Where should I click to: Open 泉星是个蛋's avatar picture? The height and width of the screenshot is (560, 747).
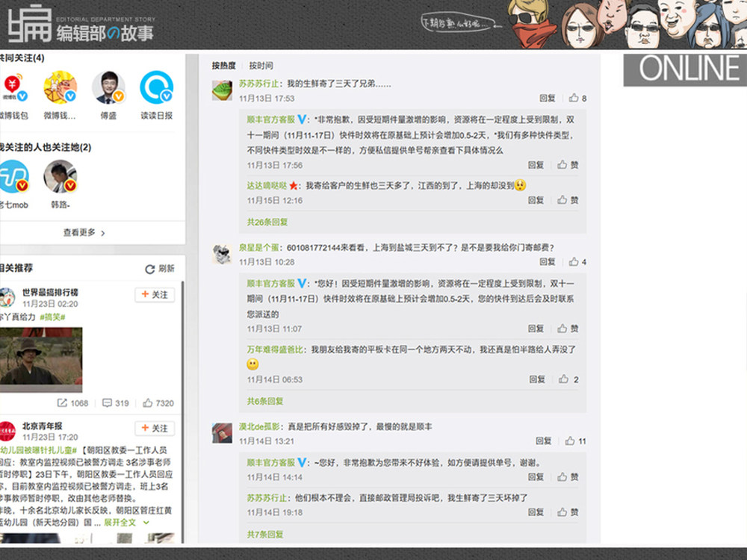coord(222,255)
